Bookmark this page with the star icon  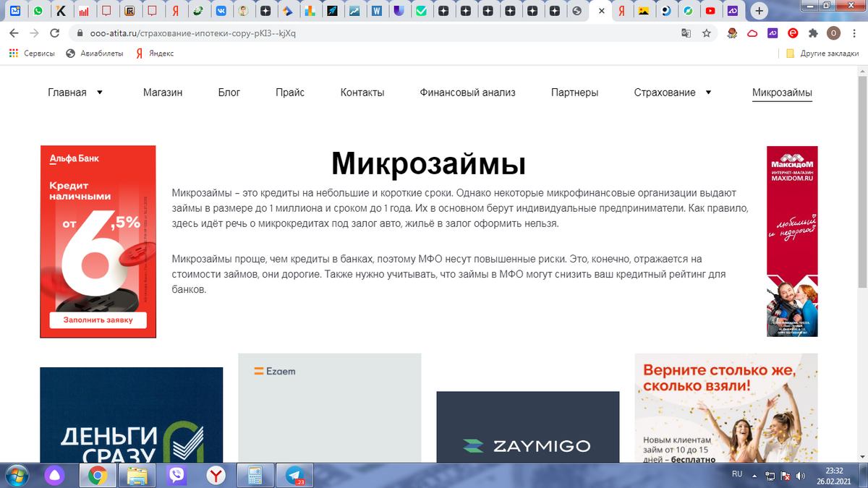pos(707,33)
